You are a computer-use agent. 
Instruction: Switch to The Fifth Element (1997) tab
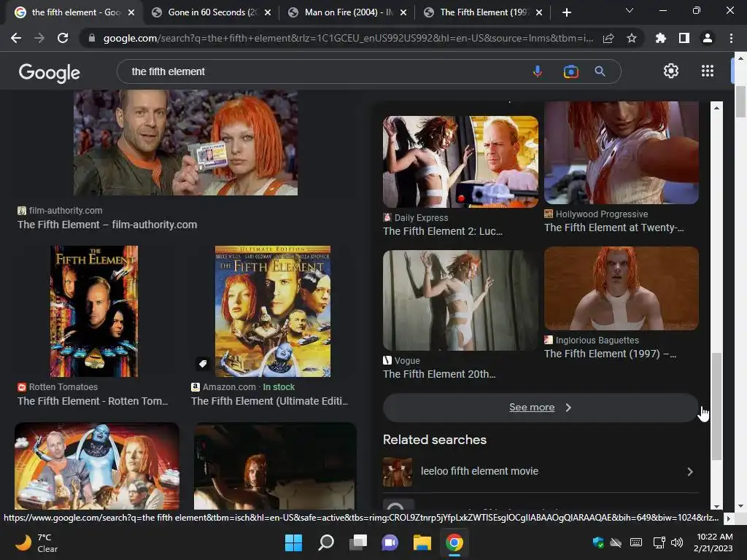[x=483, y=12]
